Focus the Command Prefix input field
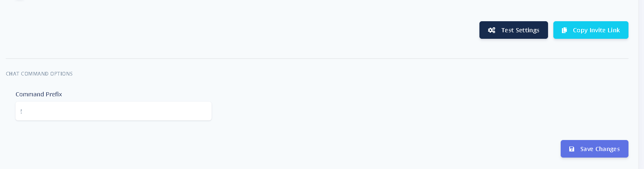Image resolution: width=644 pixels, height=169 pixels. click(x=114, y=111)
